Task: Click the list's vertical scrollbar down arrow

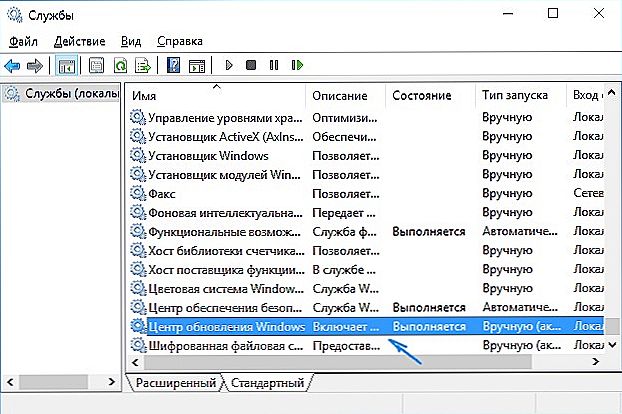Action: pos(612,345)
